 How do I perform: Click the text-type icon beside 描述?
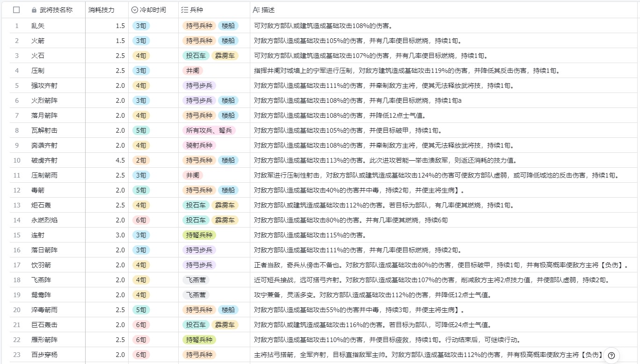[x=256, y=10]
